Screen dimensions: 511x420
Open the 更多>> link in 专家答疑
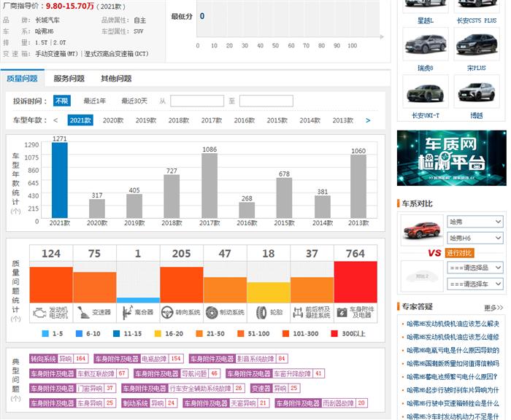pyautogui.click(x=493, y=308)
